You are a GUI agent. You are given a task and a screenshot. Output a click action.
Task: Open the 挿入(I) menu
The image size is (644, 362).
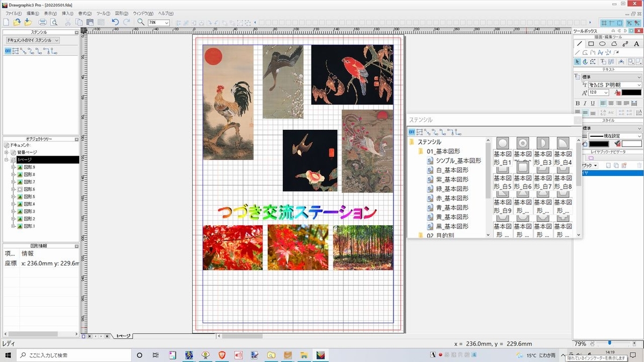[x=67, y=13]
